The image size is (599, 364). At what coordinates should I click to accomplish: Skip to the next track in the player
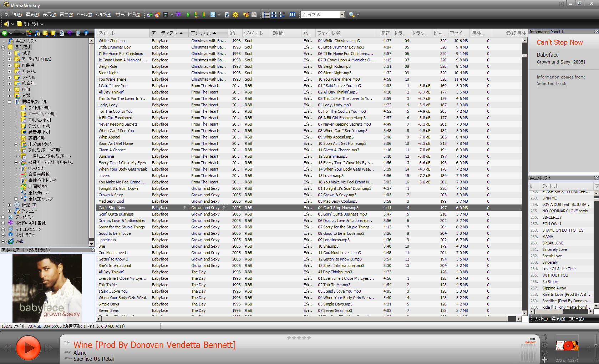[x=49, y=348]
